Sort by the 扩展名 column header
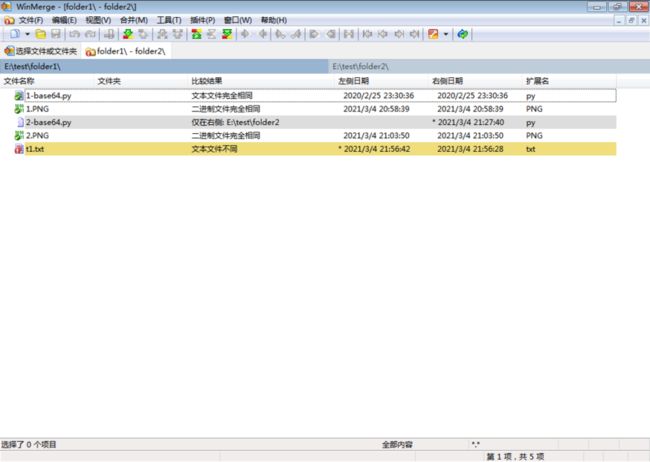This screenshot has height=462, width=650. pyautogui.click(x=570, y=81)
